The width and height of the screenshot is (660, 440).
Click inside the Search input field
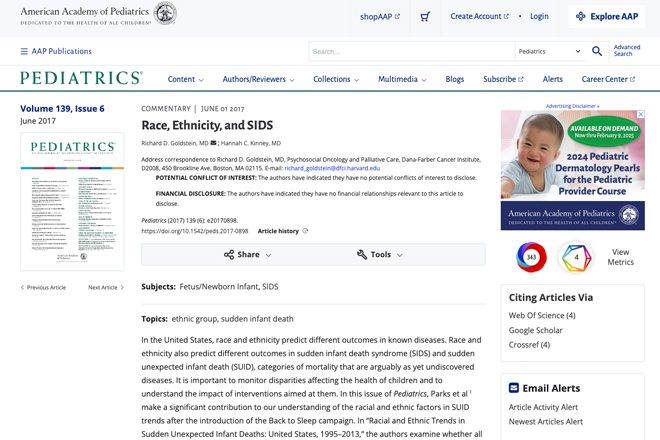[412, 51]
